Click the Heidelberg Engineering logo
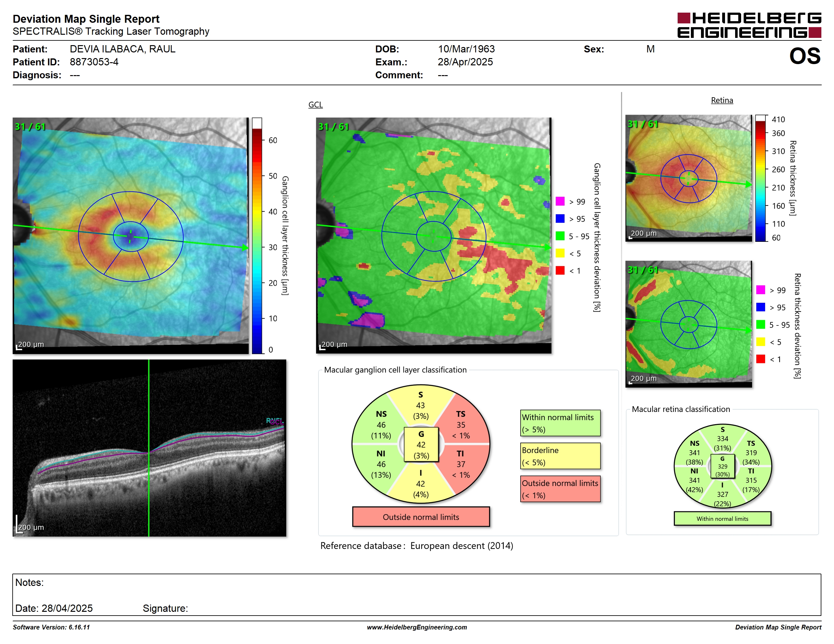 click(749, 25)
